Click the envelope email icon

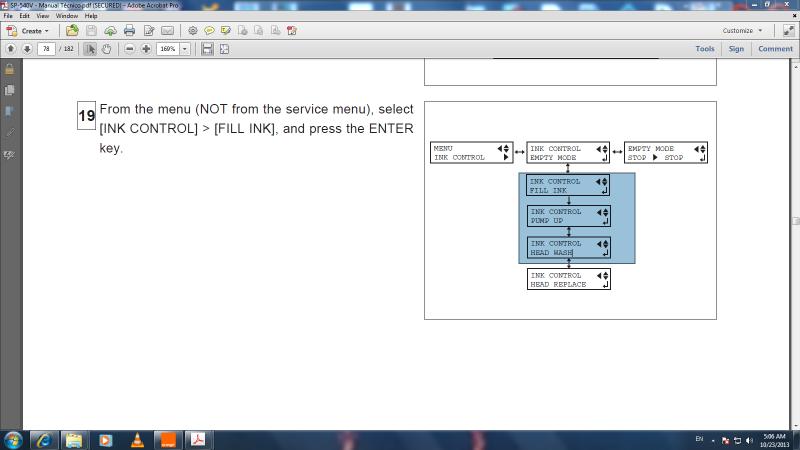coord(167,31)
